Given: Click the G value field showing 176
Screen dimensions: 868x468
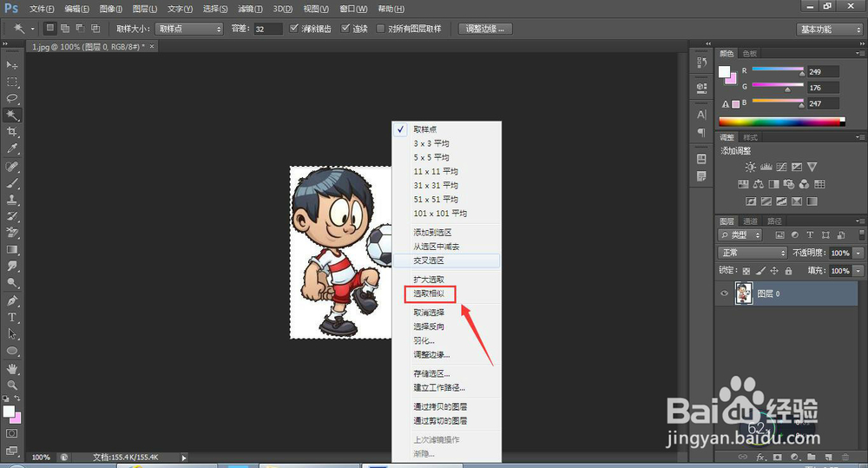Looking at the screenshot, I should click(x=823, y=88).
